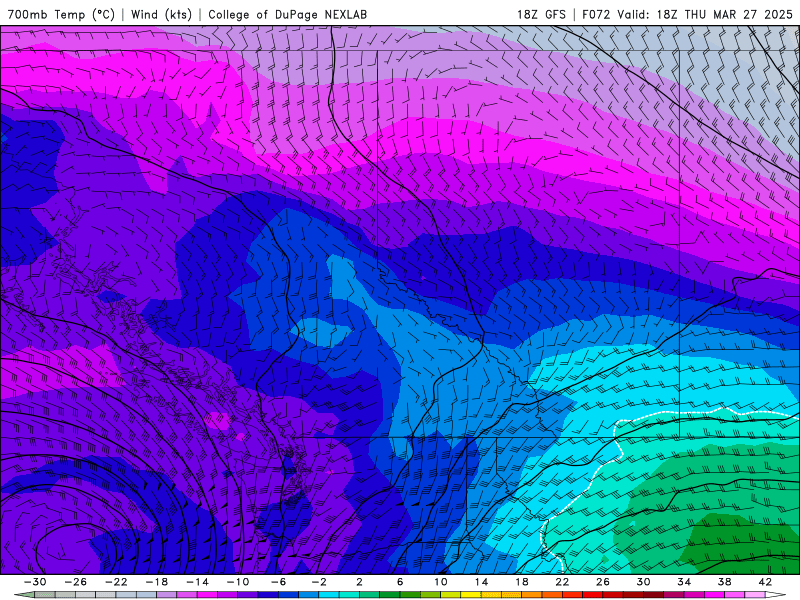Click the "18Z GFS" model run label

[541, 15]
